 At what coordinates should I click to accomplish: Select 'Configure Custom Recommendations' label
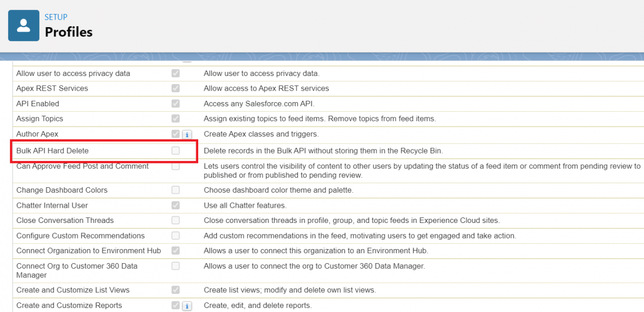pyautogui.click(x=80, y=236)
